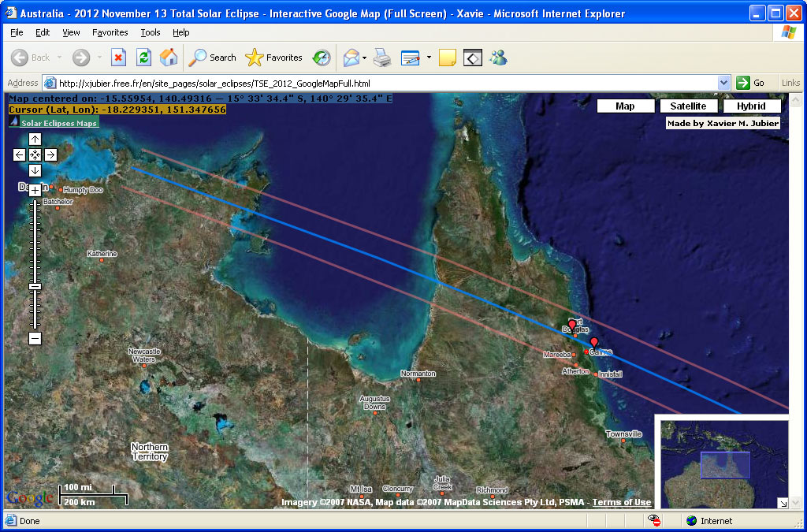Open the Help menu

[x=181, y=32]
